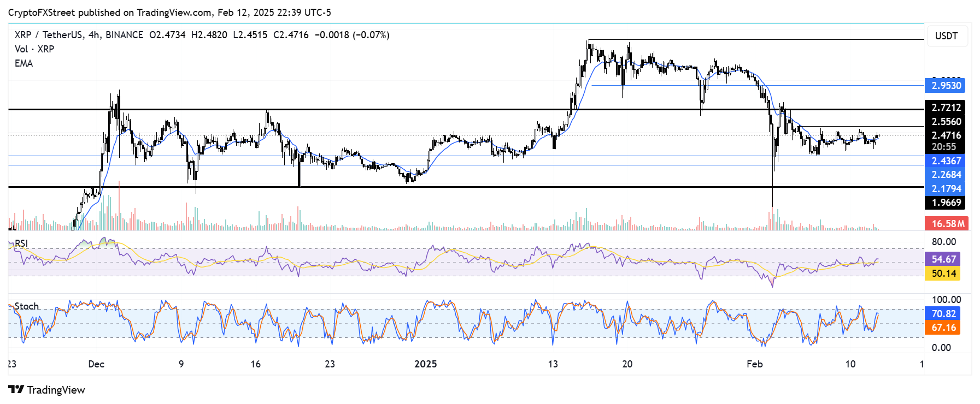Click the low price value L2.4515
The width and height of the screenshot is (980, 404).
(250, 35)
